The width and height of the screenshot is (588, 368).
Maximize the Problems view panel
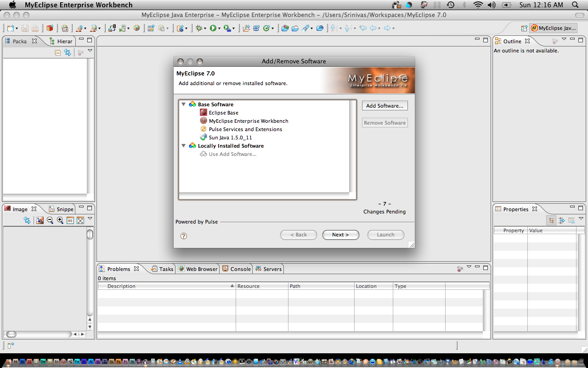point(486,267)
